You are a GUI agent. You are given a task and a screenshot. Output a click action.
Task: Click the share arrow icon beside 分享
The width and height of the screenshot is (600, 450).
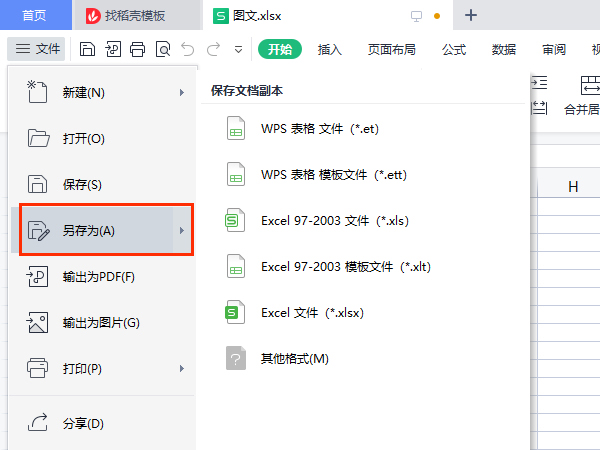coord(38,422)
